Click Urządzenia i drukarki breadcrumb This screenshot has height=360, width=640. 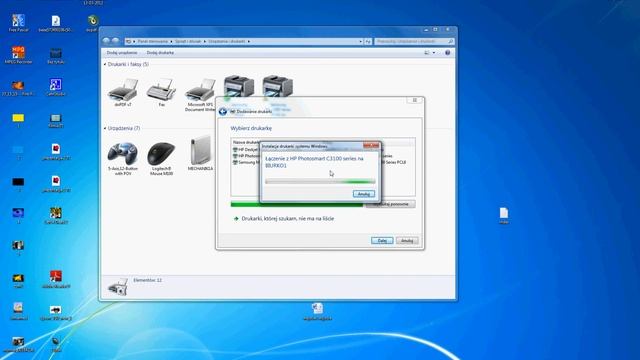227,41
